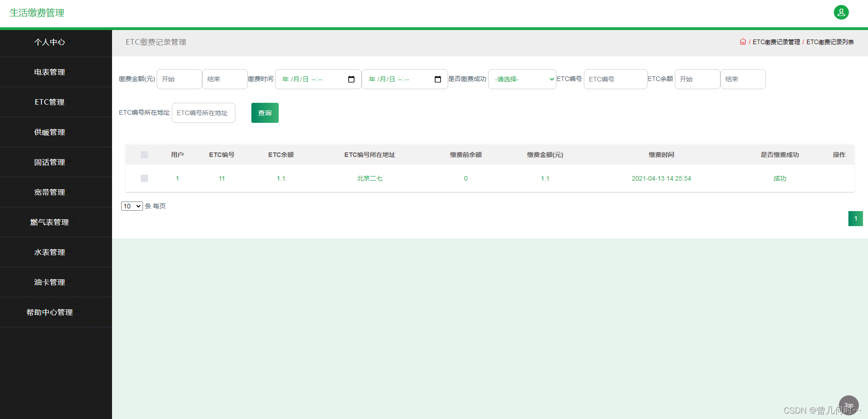This screenshot has width=868, height=419.
Task: Open the user avatar icon in header
Action: (x=841, y=12)
